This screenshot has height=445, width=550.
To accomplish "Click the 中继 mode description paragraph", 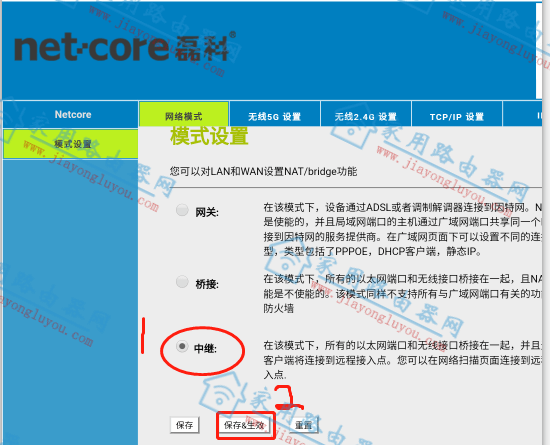I will [403, 360].
